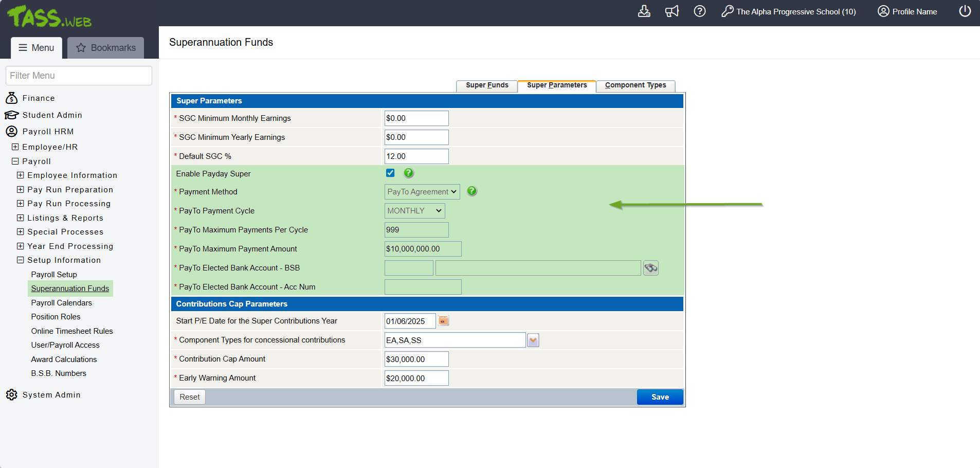980x468 pixels.
Task: Click the Default SGC % field
Action: (416, 156)
